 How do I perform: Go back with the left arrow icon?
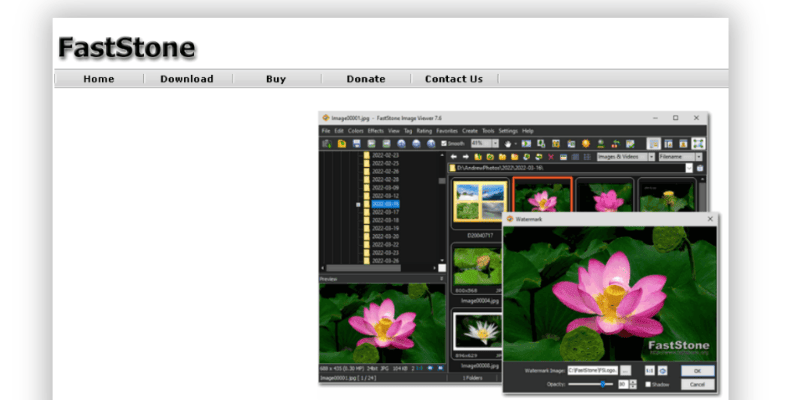tap(453, 157)
